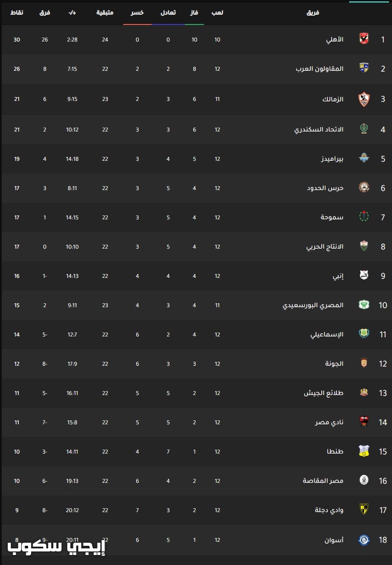
Task: Open the مصر المقاصة team name link
Action: (x=323, y=481)
